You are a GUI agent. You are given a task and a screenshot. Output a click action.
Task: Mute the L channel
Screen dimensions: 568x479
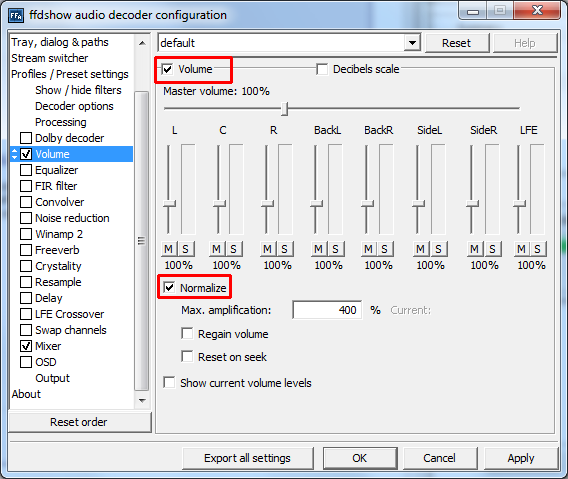point(168,249)
